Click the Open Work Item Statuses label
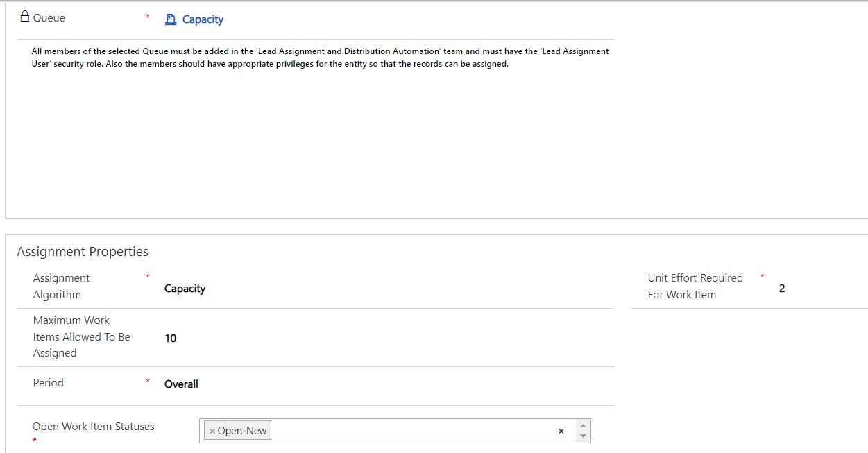This screenshot has height=453, width=868. click(x=93, y=427)
